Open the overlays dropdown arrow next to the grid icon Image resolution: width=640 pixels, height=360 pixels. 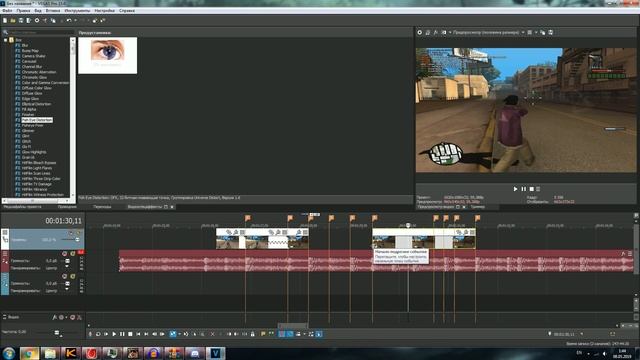536,32
